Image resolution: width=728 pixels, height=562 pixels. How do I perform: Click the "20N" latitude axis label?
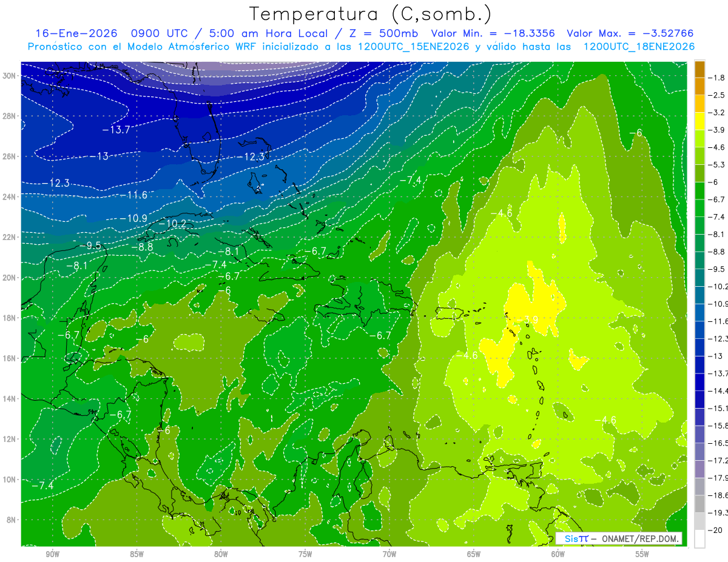point(9,277)
